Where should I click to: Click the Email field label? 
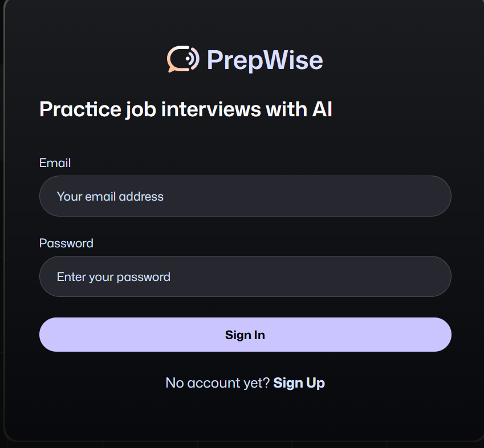[55, 163]
